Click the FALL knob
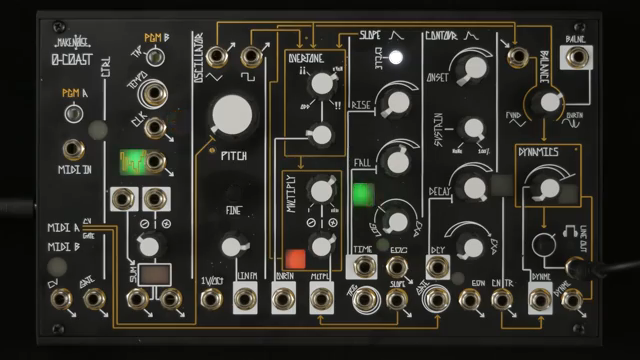This screenshot has width=640, height=360. [x=397, y=162]
